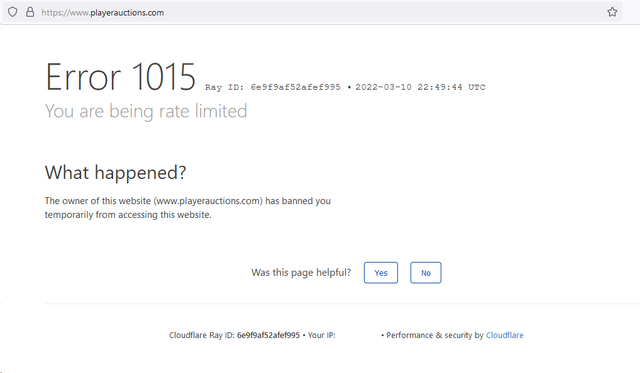Screen dimensions: 640x373
Task: Focus the playerauctions.com address bar
Action: point(312,12)
